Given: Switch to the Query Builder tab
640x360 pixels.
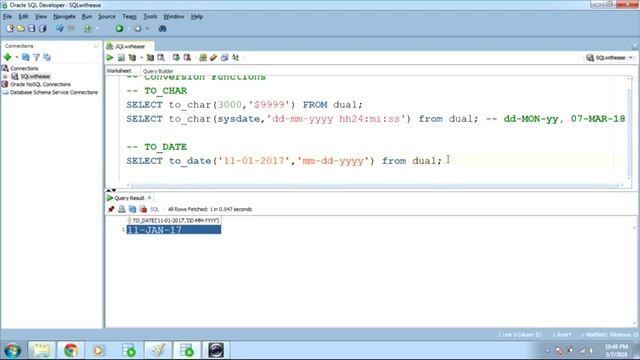Looking at the screenshot, I should tap(158, 71).
